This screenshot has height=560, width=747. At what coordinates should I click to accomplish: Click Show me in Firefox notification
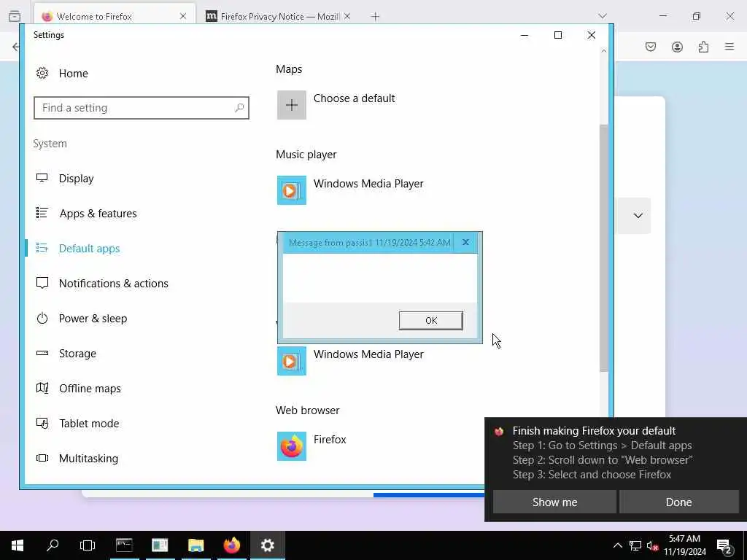554,502
